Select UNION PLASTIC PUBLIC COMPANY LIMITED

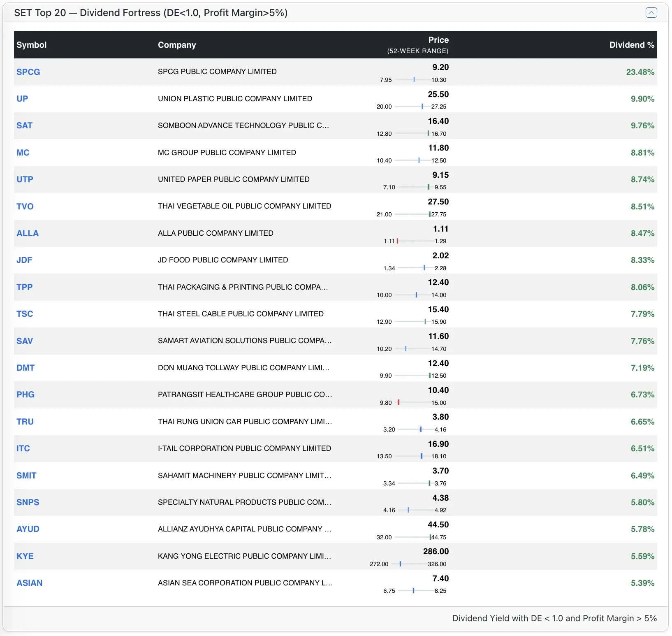click(x=235, y=99)
